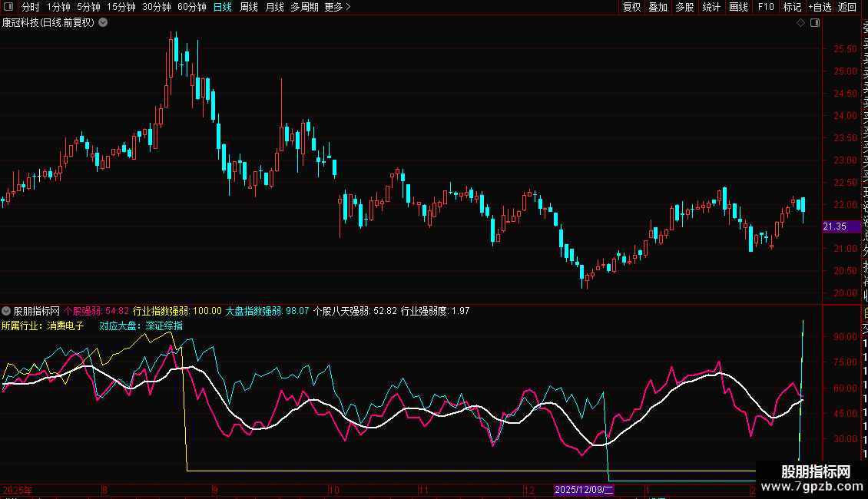Switch to the 分时 intraday view
The height and width of the screenshot is (499, 868).
pos(31,7)
